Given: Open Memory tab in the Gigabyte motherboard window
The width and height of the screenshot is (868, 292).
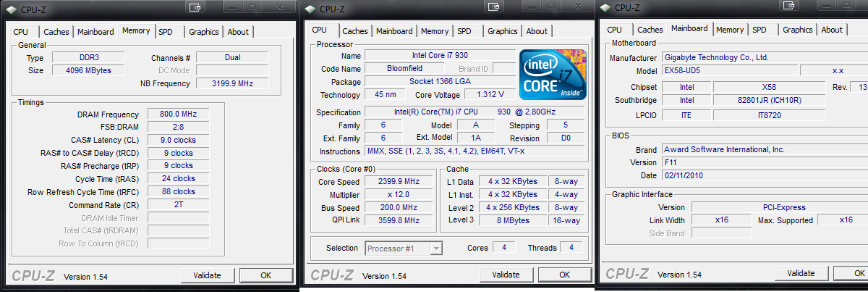Looking at the screenshot, I should tap(729, 30).
